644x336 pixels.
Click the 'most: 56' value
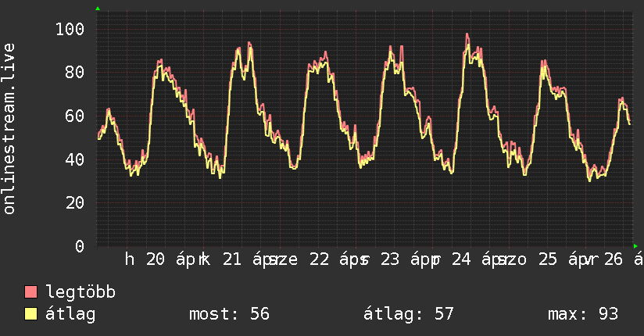point(229,314)
